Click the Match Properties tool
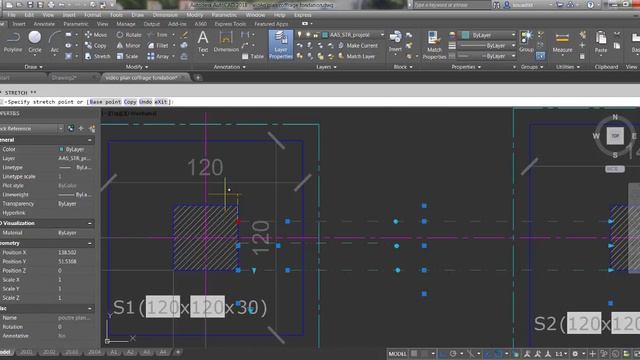Screen dimensions: 640x360 pos(434,45)
